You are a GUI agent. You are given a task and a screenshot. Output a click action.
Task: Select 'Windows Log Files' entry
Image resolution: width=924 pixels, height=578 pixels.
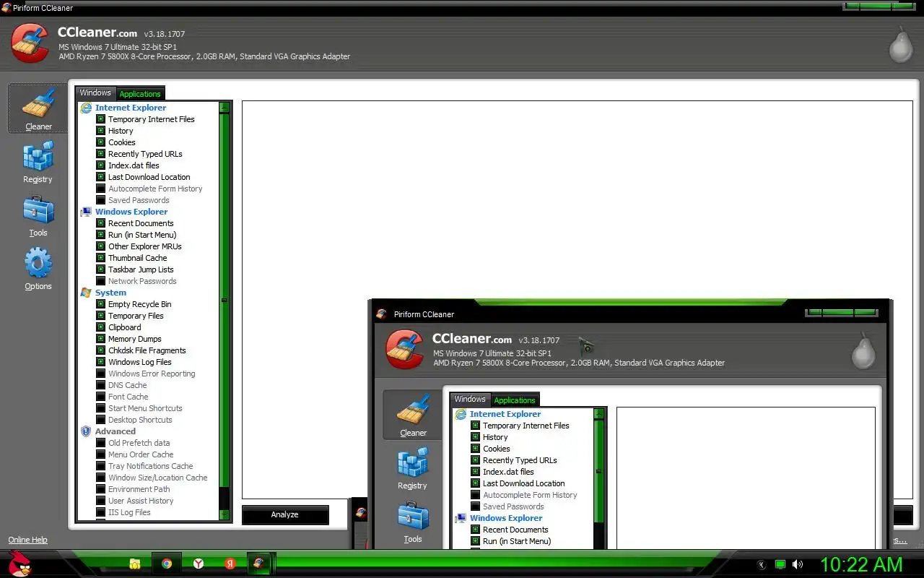[140, 362]
